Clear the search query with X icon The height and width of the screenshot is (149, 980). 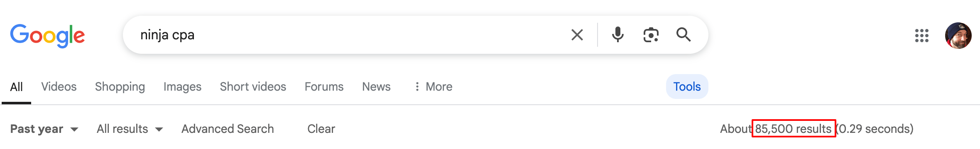click(x=577, y=35)
